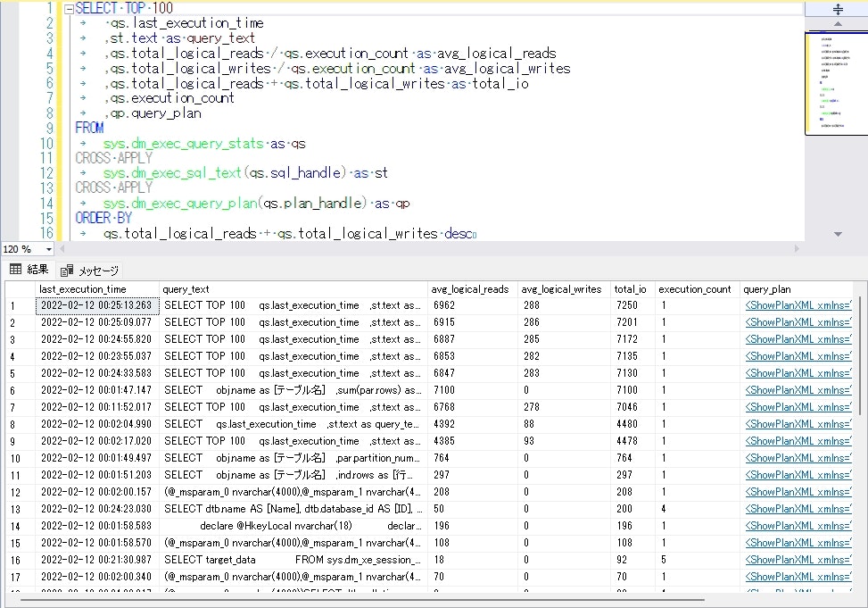868x608 pixels.
Task: Select avg_logical_reads value 6962
Action: click(x=473, y=305)
